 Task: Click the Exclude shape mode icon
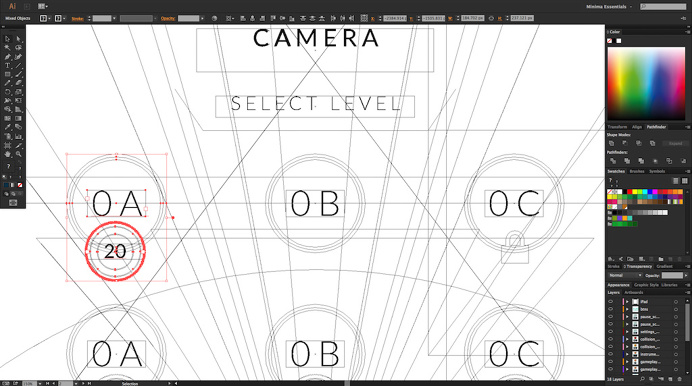pyautogui.click(x=652, y=143)
